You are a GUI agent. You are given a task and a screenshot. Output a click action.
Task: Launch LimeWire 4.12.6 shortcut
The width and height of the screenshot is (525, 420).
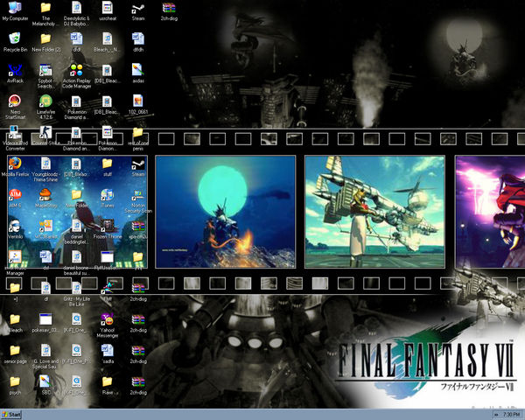click(x=45, y=107)
